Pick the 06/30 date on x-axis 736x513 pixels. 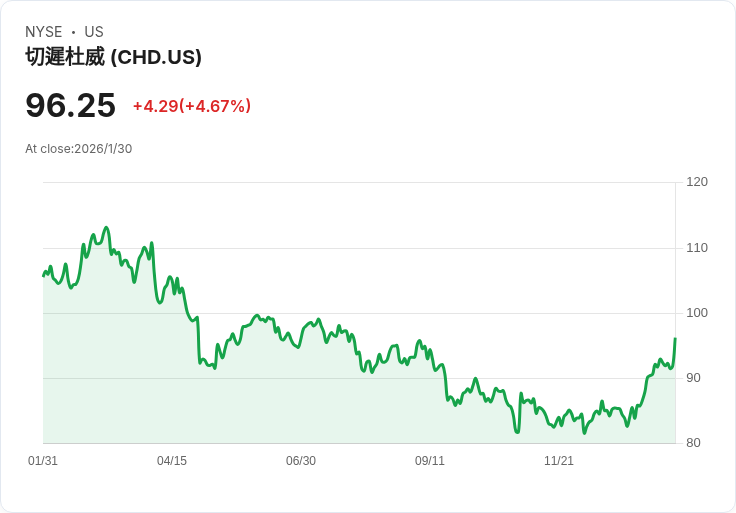click(x=301, y=461)
